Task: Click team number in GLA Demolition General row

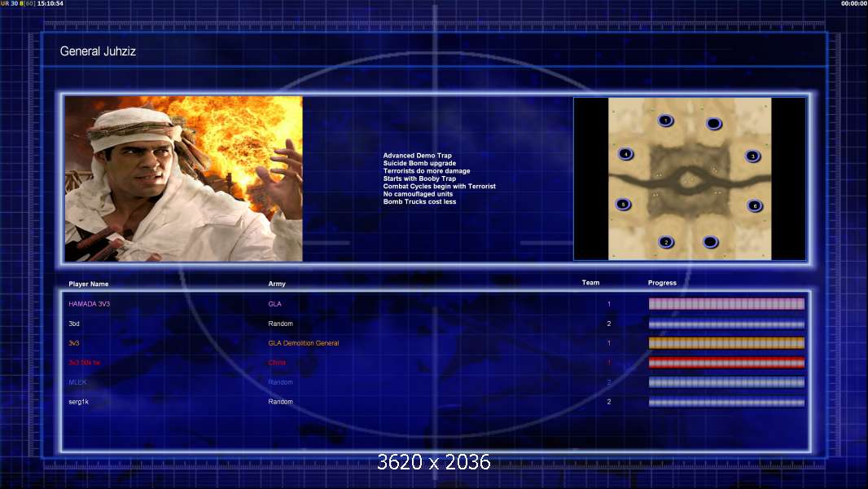Action: pyautogui.click(x=609, y=343)
